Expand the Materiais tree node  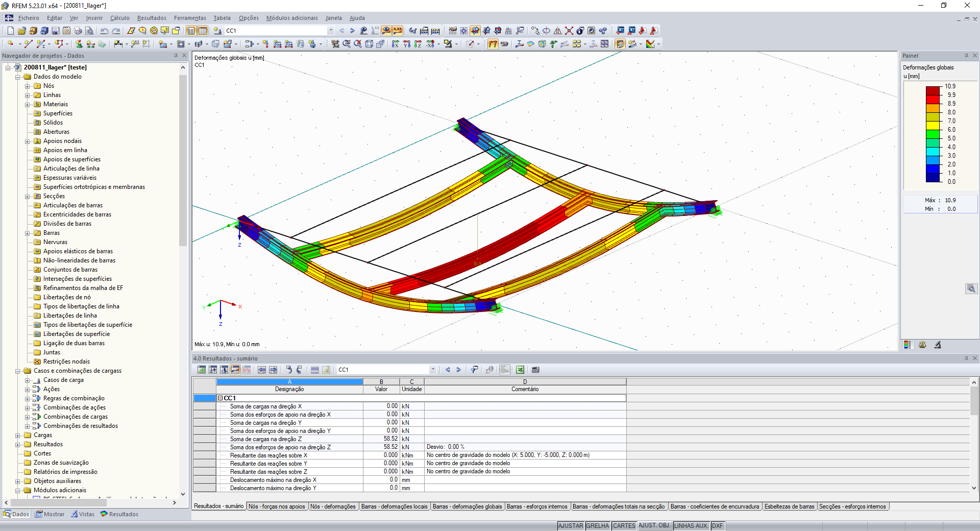click(28, 105)
